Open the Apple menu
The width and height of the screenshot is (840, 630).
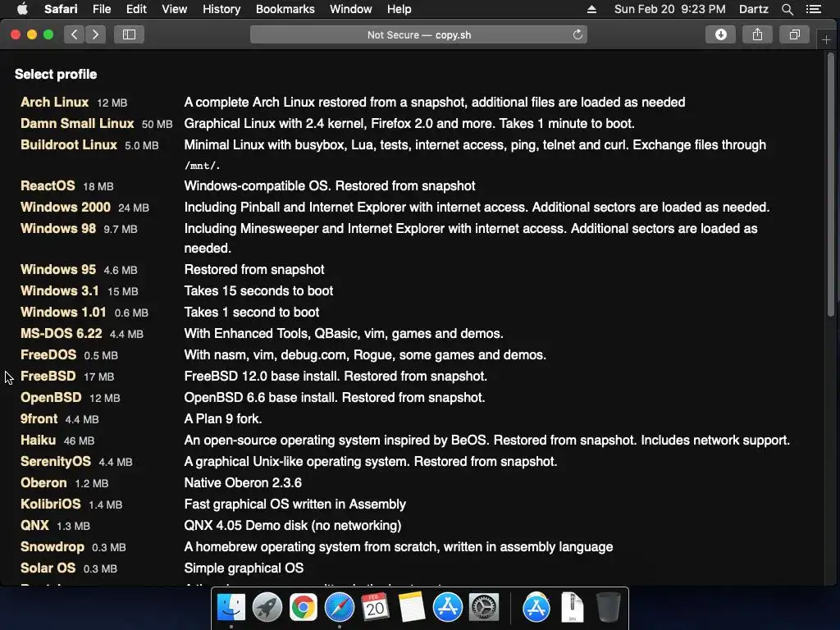22,9
